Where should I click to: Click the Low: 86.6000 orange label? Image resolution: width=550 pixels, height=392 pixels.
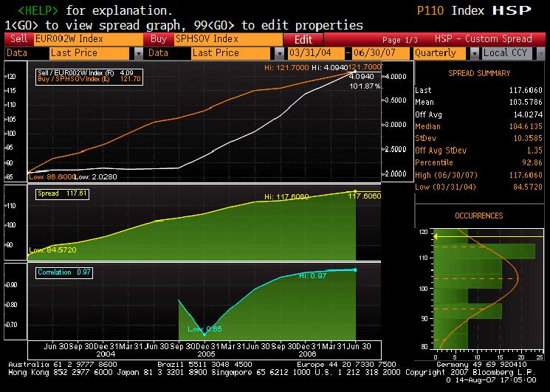52,177
